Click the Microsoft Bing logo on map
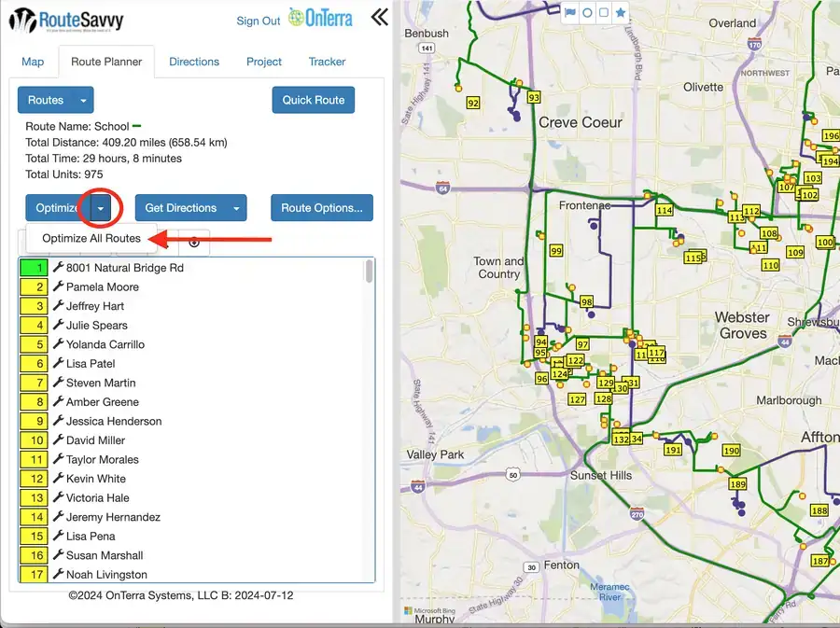 coord(429,610)
